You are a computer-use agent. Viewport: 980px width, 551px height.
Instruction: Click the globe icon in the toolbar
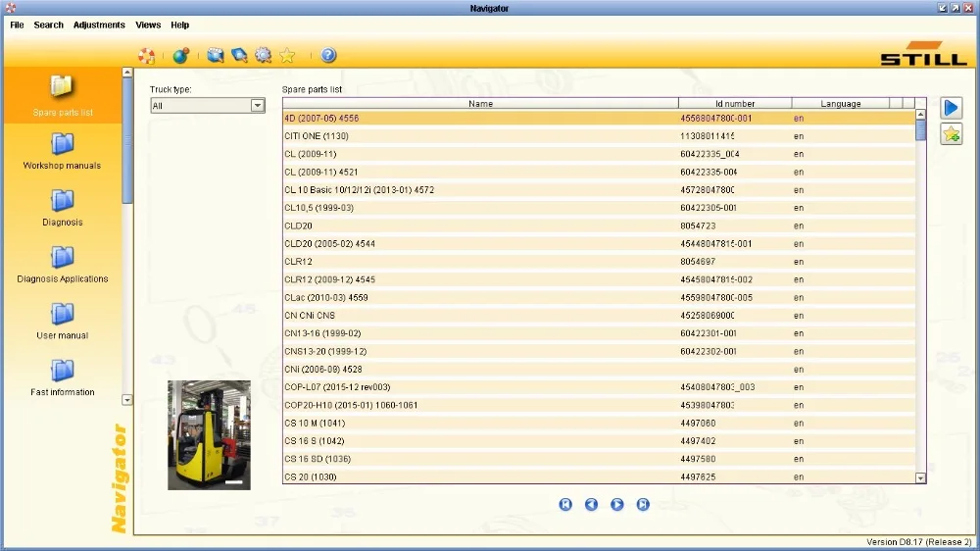coord(180,56)
